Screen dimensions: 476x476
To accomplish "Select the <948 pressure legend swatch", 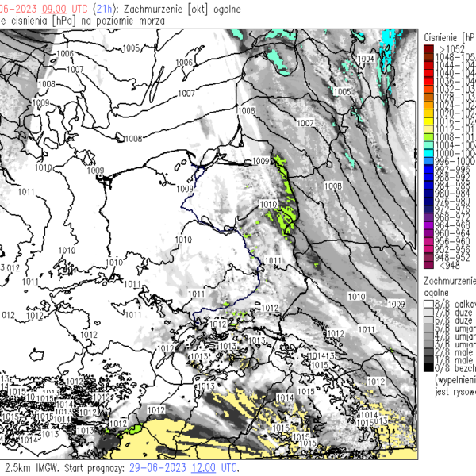I will point(428,265).
